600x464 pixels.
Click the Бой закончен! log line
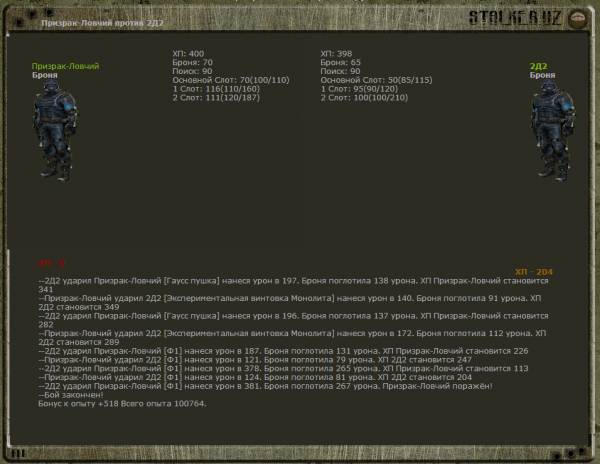(x=66, y=395)
